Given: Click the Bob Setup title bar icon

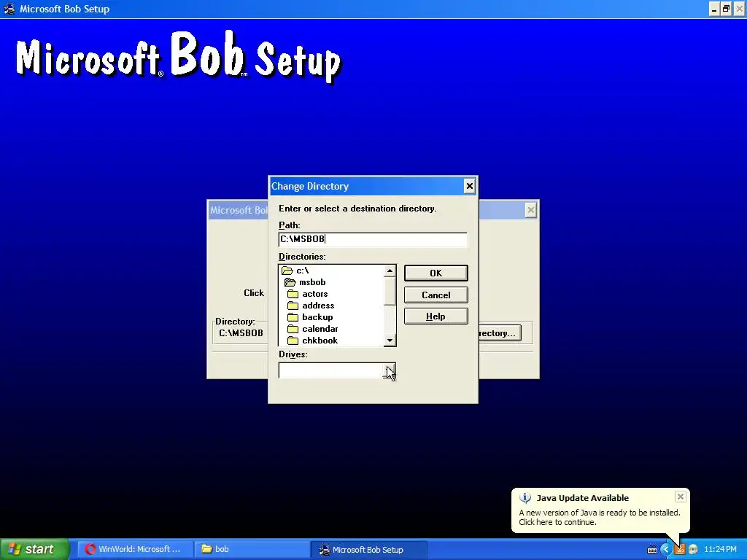Looking at the screenshot, I should [x=9, y=9].
